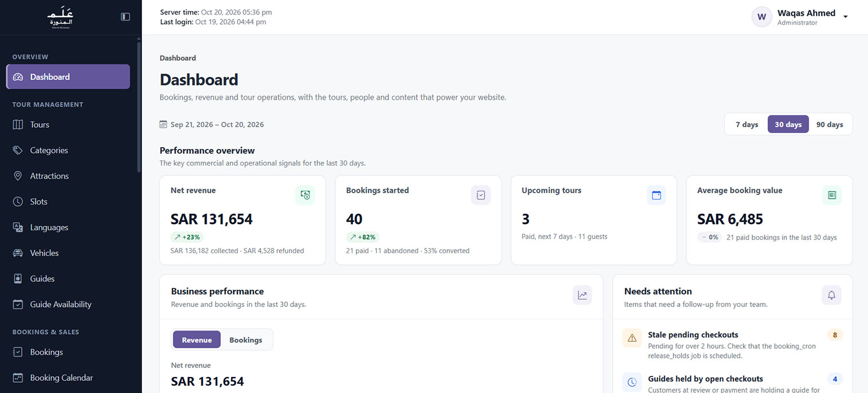Click the Net revenue +23% badge
Image resolution: width=868 pixels, height=393 pixels.
click(x=187, y=237)
